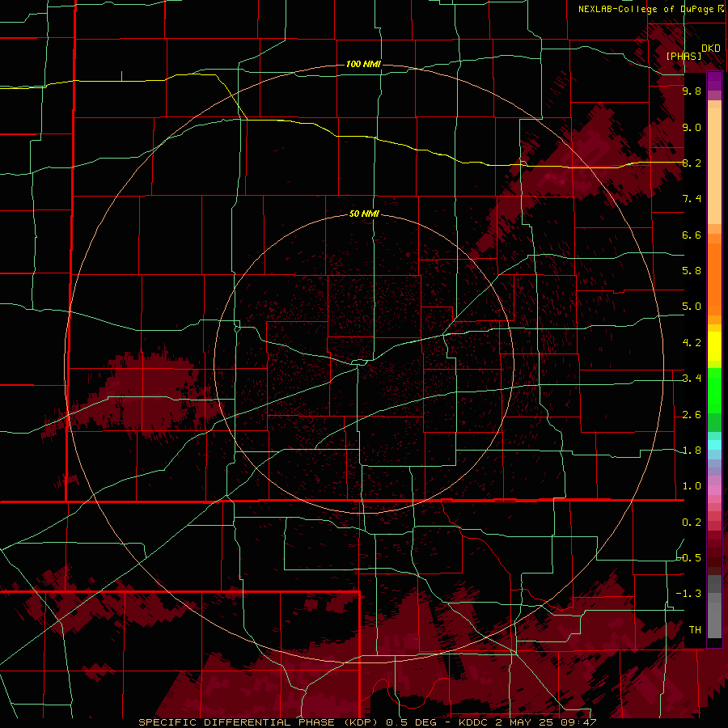Image resolution: width=728 pixels, height=728 pixels.
Task: Pick the cyan segment of the color bar
Action: point(714,445)
